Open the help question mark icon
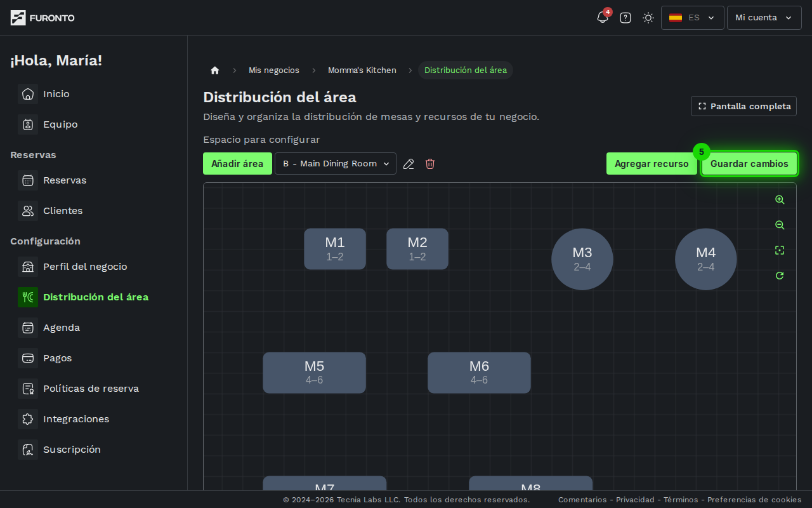The width and height of the screenshot is (812, 508). point(625,18)
